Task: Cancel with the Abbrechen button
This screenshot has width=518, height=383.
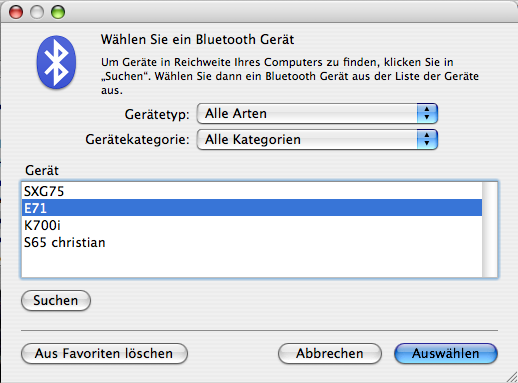Action: (330, 353)
